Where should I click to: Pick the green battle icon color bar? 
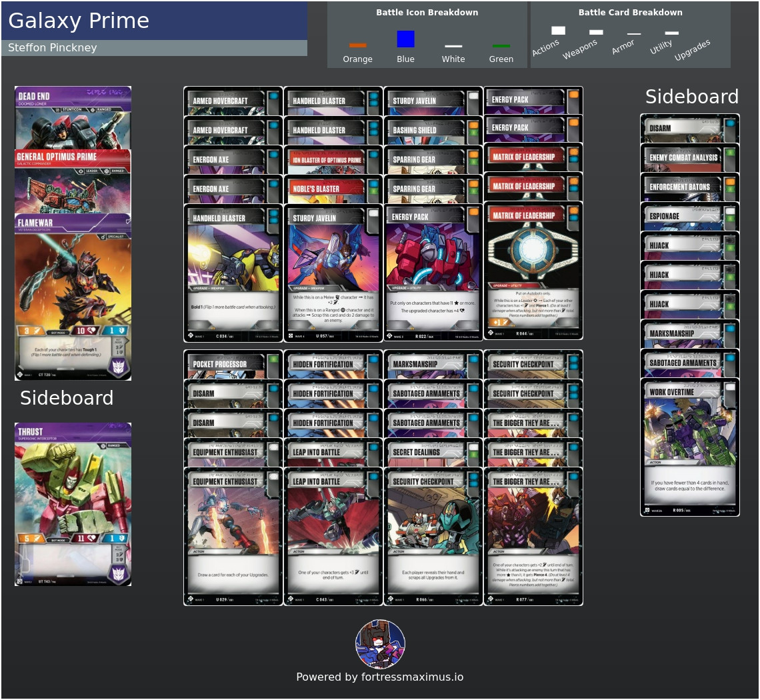click(x=501, y=46)
